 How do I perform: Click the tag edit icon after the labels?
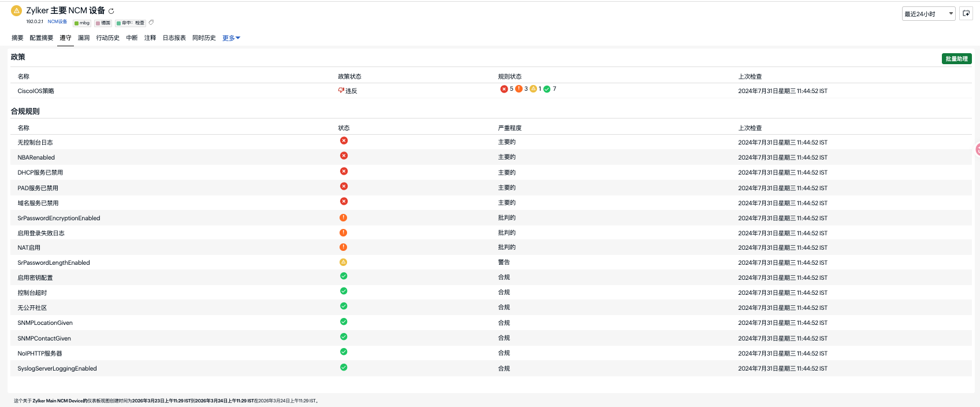[x=151, y=23]
